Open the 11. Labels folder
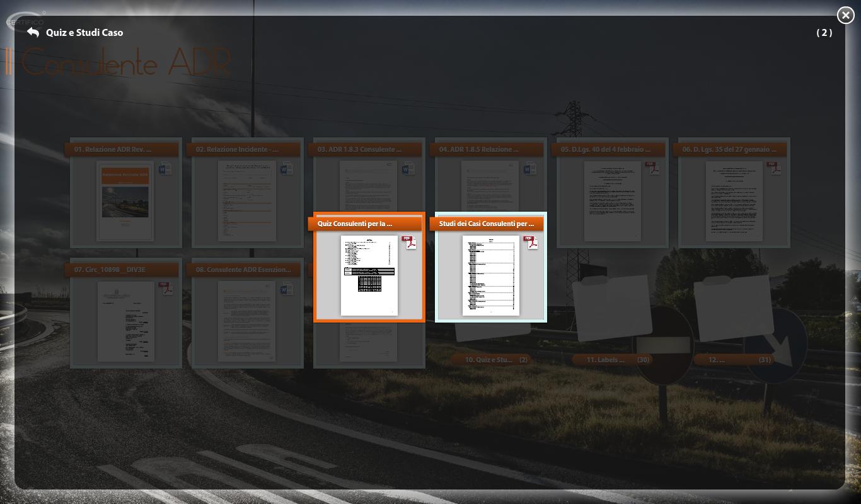The image size is (861, 504). click(x=611, y=309)
